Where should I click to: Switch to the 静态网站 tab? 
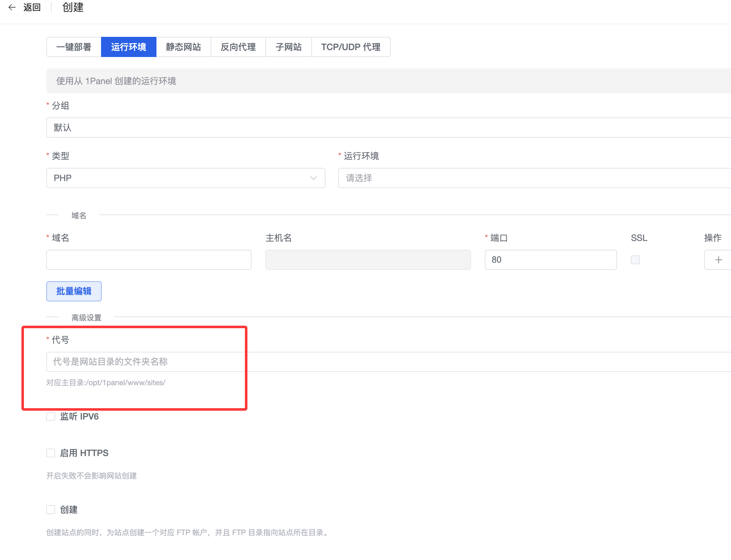click(183, 47)
